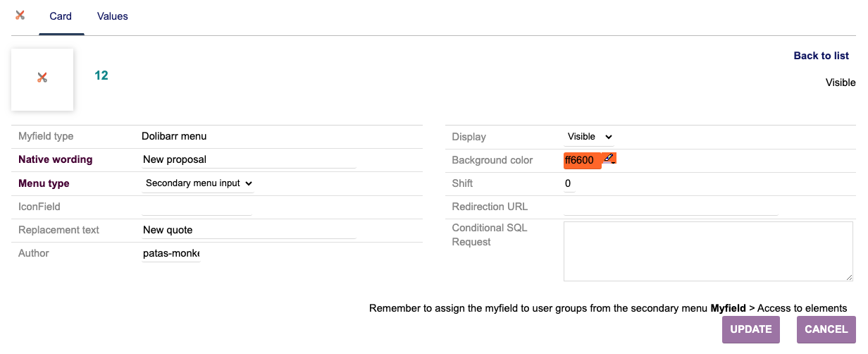Viewport: 868px width, 354px height.
Task: Grab the SQL textarea resize handle
Action: (x=849, y=277)
